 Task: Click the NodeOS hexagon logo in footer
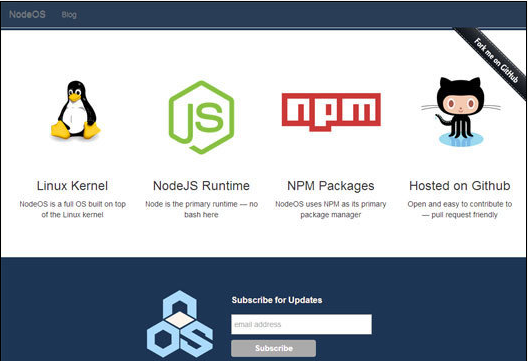click(180, 324)
